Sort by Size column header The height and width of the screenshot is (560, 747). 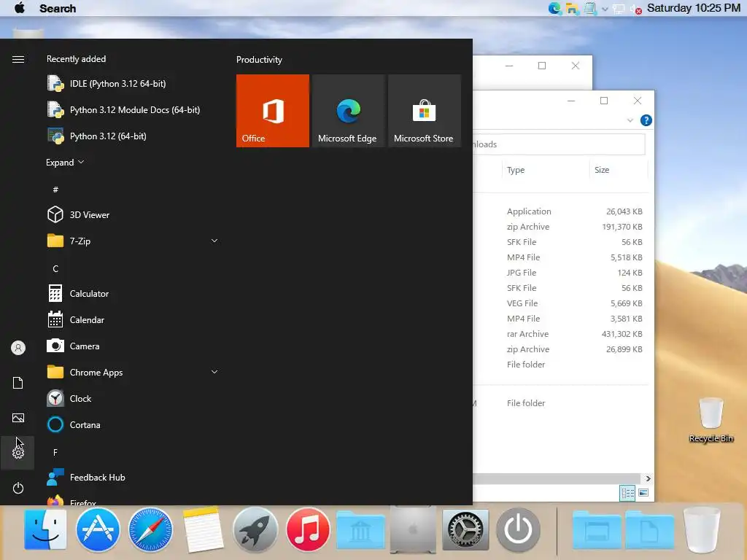click(619, 170)
